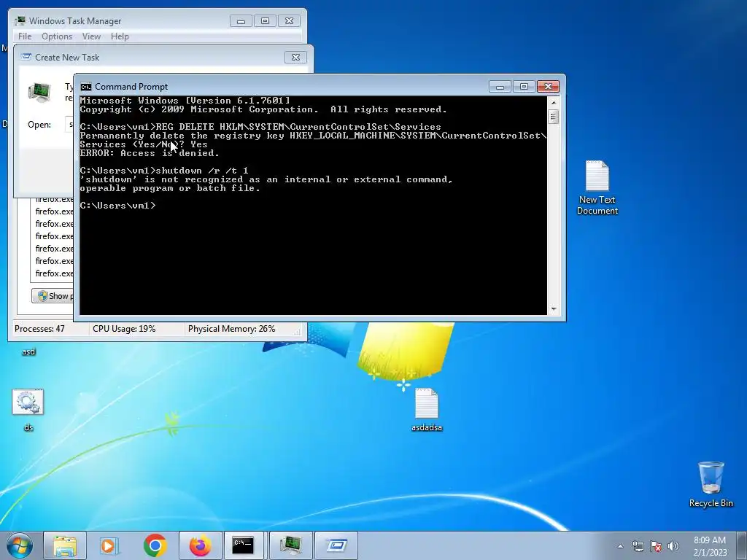Open the network tray icon
The height and width of the screenshot is (560, 747).
click(638, 546)
